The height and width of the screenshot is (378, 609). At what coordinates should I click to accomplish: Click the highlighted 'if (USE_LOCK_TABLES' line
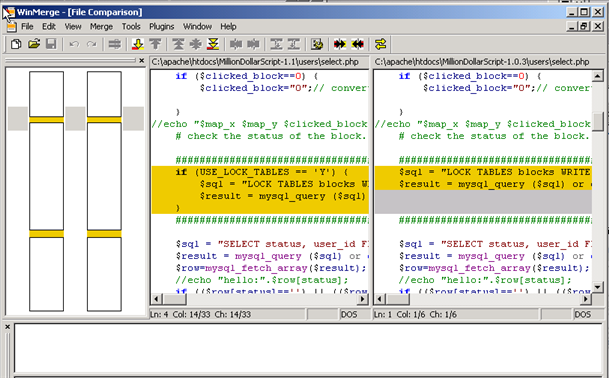click(x=260, y=172)
